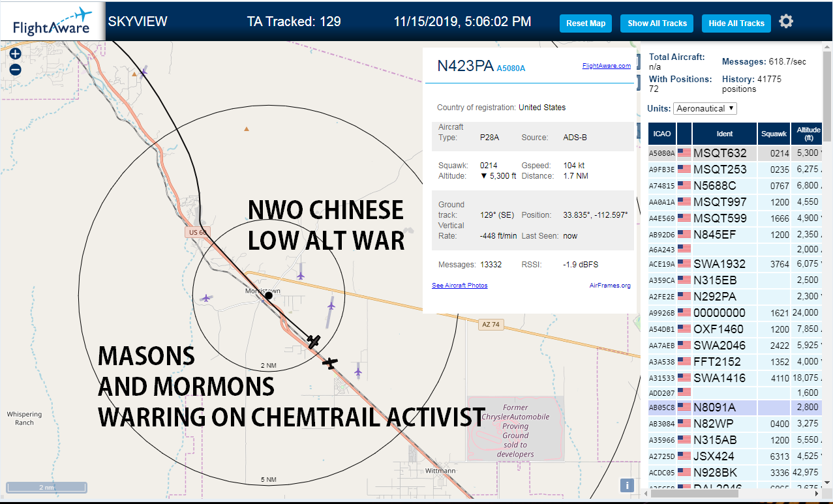Screen dimensions: 833x504
Task: Select the N315AB aircraft row
Action: click(x=736, y=439)
